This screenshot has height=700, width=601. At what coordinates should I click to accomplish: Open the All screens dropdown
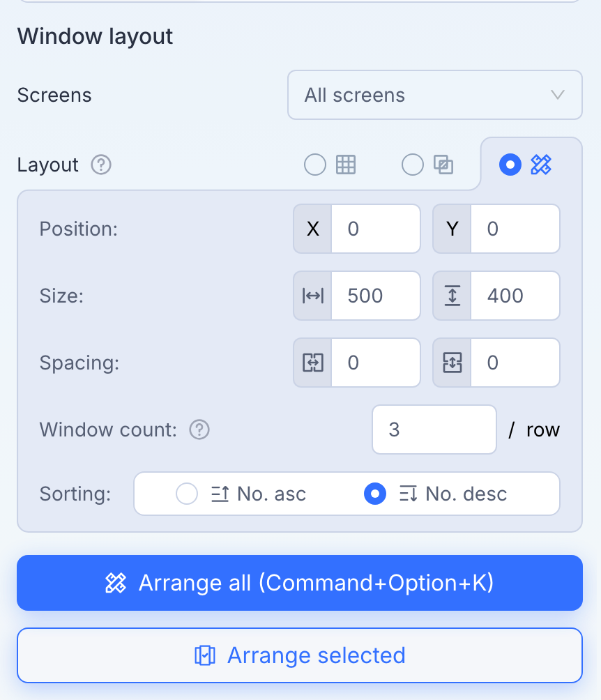[x=435, y=95]
